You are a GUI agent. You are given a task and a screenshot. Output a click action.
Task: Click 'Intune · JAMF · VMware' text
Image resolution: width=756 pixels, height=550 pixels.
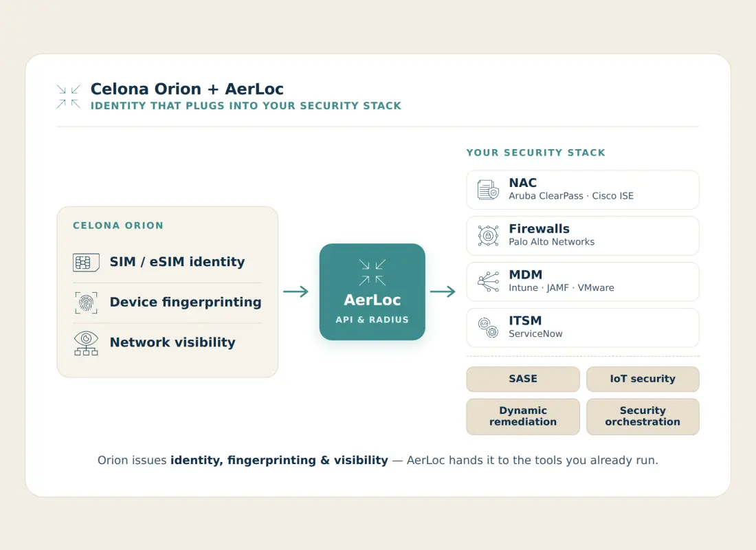pyautogui.click(x=562, y=287)
